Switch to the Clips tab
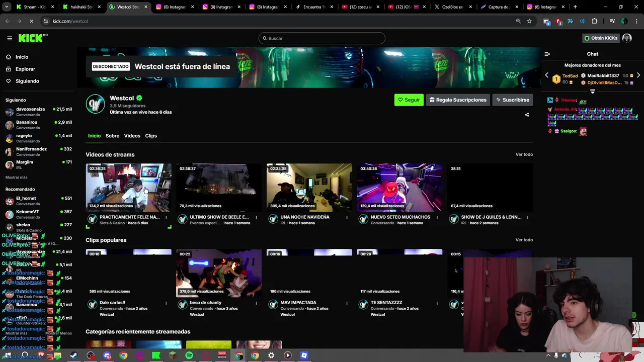The width and height of the screenshot is (644, 362). pyautogui.click(x=151, y=136)
